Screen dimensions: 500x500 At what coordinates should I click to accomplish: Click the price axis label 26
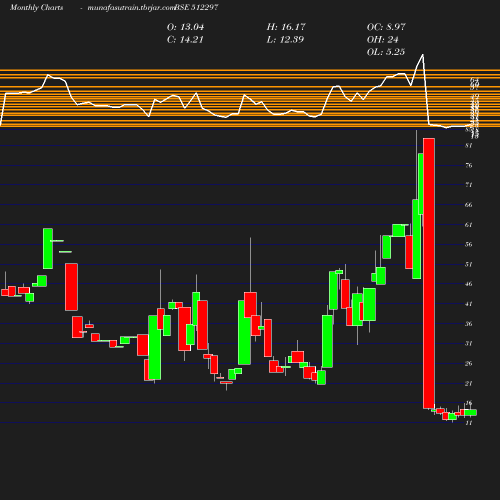(469, 363)
